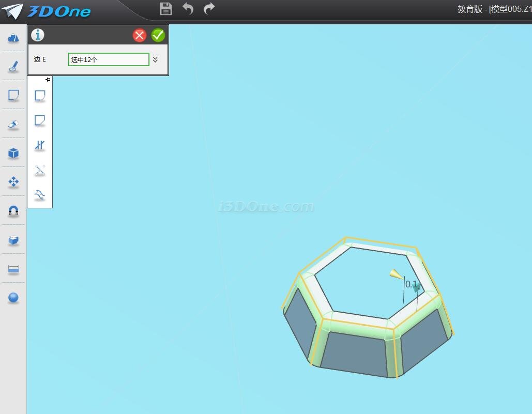Select the wavy curve tool in flyout

pos(40,195)
